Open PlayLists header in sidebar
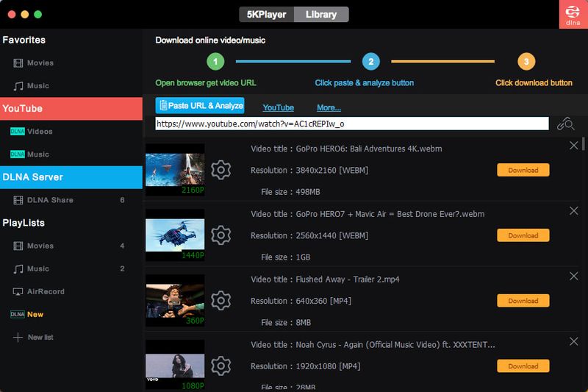This screenshot has height=392, width=588. 24,223
